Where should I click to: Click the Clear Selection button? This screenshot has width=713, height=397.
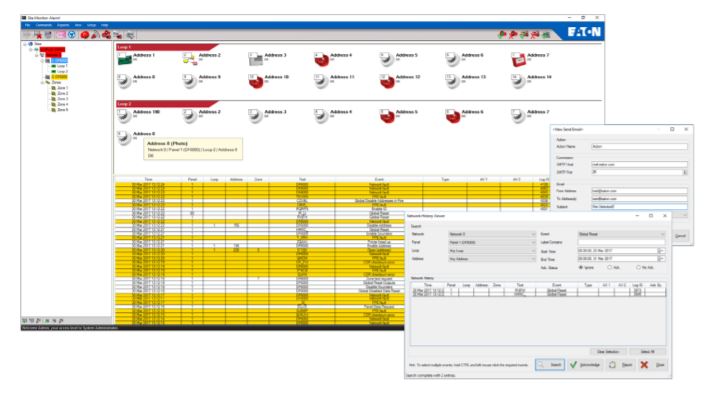click(x=608, y=352)
